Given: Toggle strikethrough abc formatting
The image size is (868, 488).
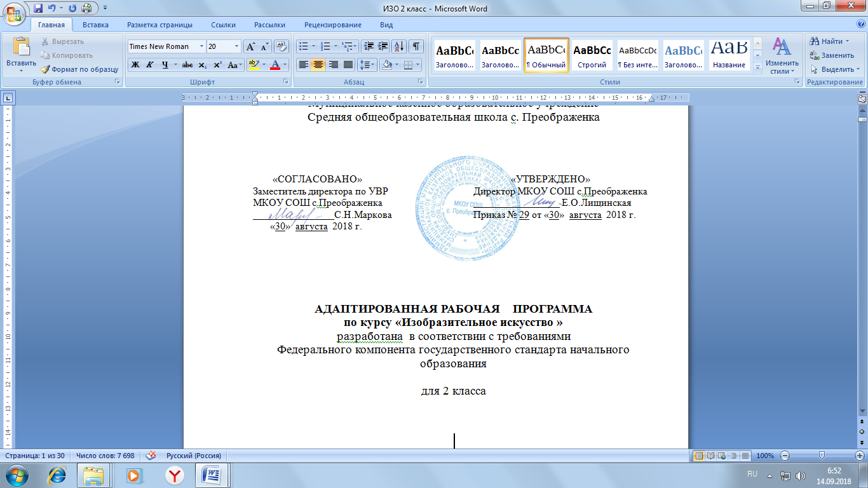Looking at the screenshot, I should click(187, 65).
